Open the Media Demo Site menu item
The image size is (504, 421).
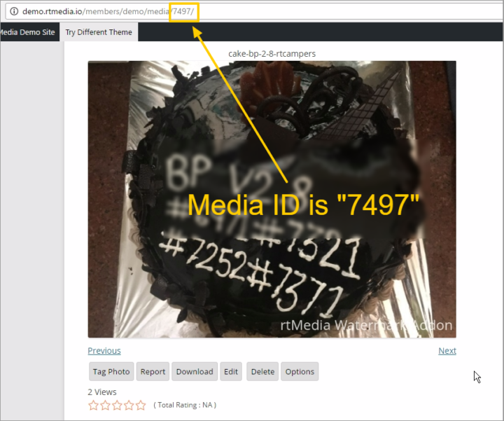pos(27,32)
